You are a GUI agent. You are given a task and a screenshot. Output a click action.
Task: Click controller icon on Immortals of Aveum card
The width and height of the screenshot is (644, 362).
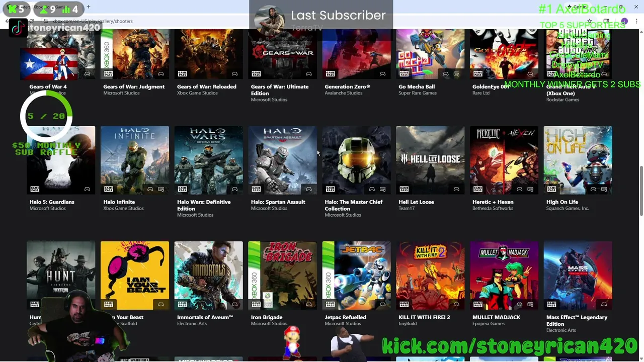tap(235, 304)
